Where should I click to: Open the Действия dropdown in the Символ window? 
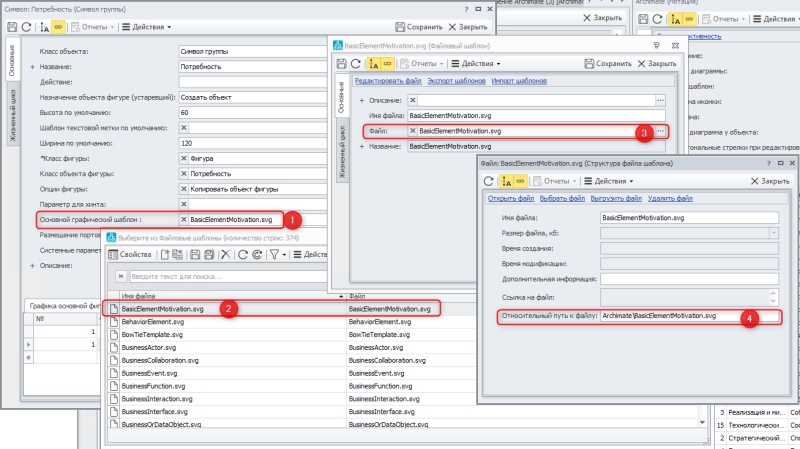click(x=149, y=27)
